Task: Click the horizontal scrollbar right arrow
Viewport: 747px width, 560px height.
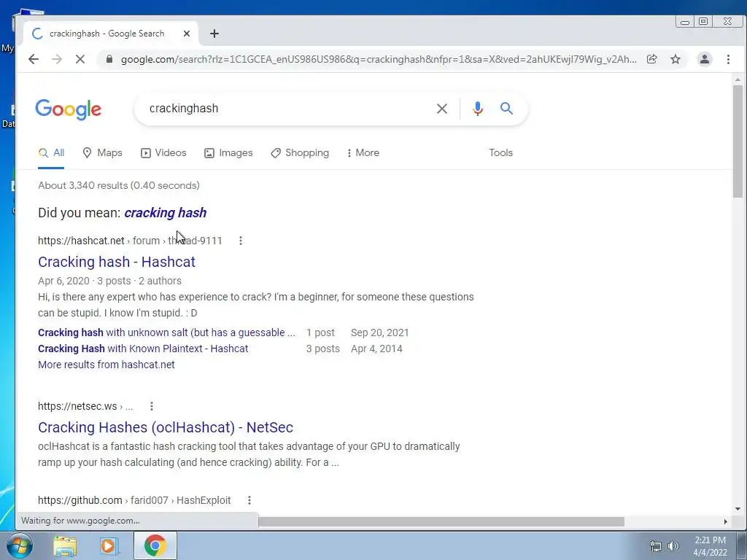Action: (x=726, y=521)
